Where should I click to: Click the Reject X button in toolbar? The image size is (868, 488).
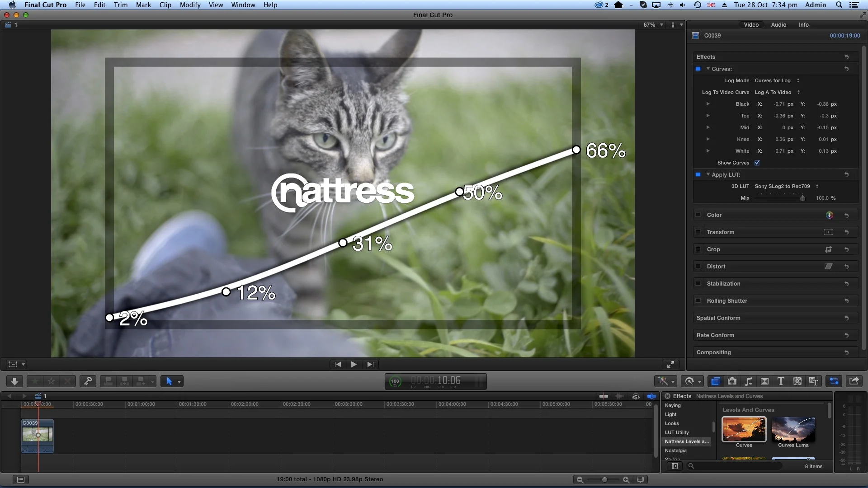(67, 381)
